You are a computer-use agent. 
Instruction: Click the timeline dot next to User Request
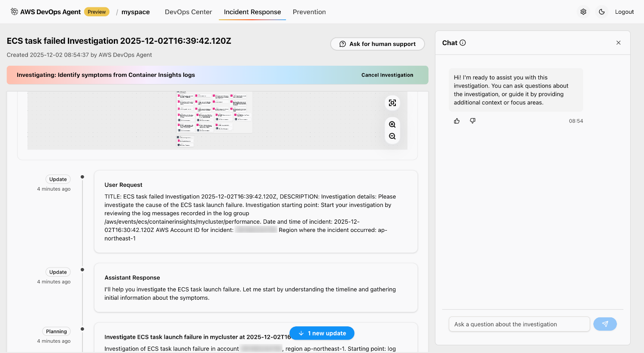coord(82,177)
